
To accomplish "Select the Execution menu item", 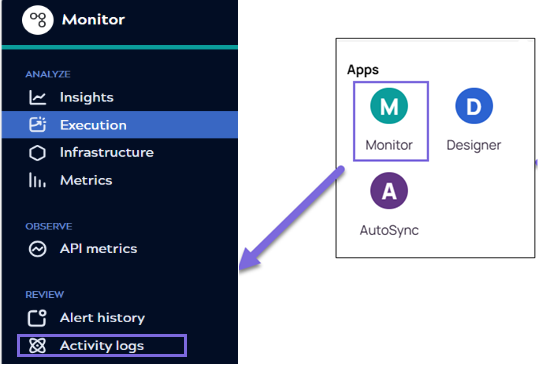I will [120, 125].
